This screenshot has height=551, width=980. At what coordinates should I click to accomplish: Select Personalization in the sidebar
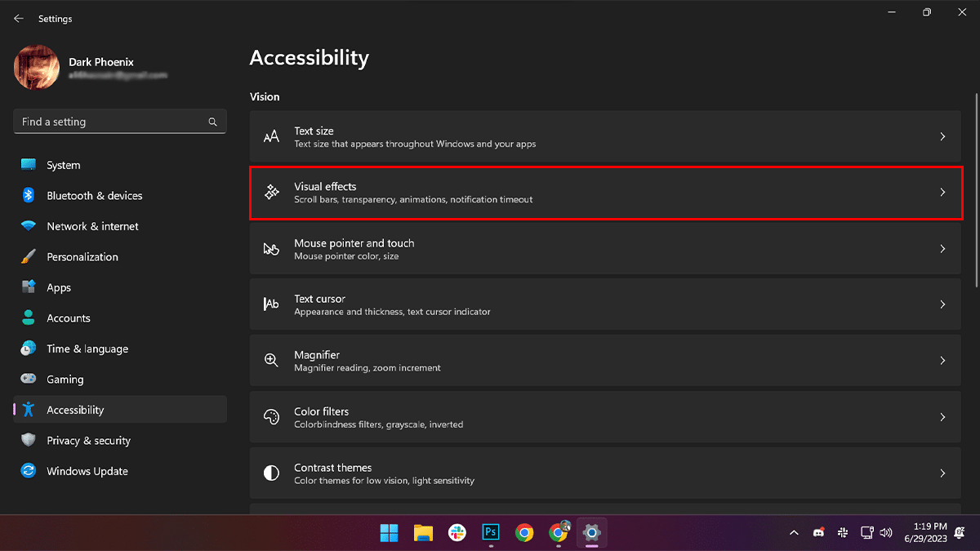tap(82, 257)
